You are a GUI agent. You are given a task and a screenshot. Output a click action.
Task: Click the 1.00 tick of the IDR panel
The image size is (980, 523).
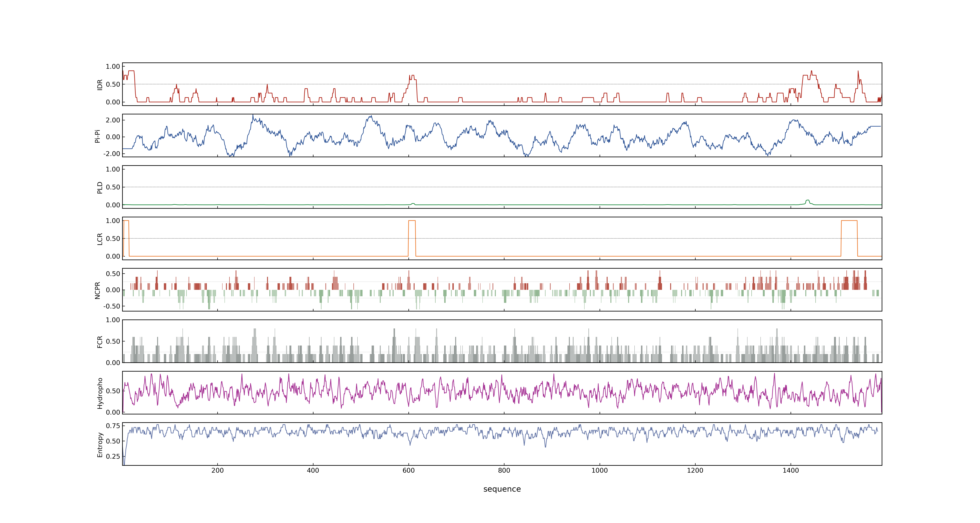tap(113, 67)
